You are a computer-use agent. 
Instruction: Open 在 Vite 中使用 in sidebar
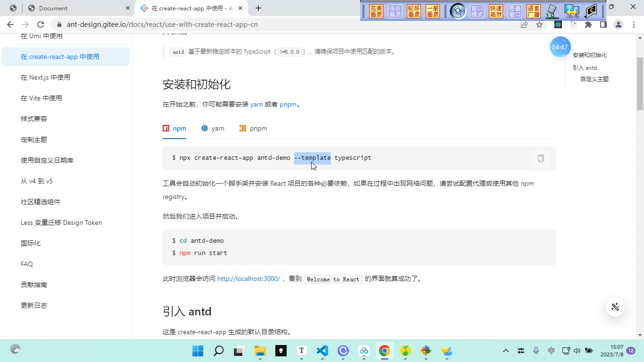point(66,98)
